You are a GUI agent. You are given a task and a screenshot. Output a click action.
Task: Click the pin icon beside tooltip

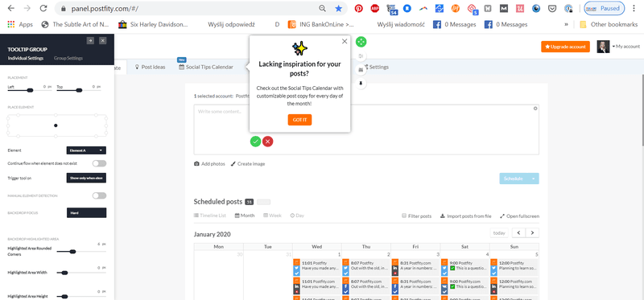[x=361, y=83]
